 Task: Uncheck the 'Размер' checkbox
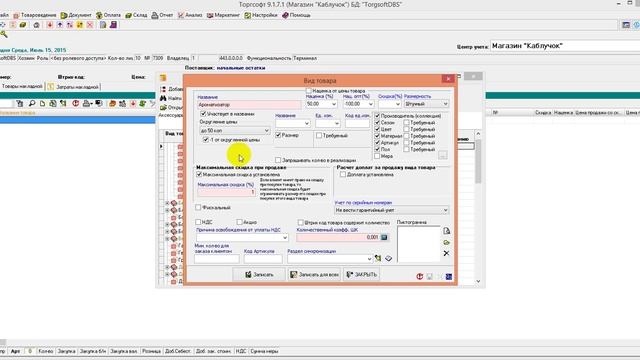[278, 135]
